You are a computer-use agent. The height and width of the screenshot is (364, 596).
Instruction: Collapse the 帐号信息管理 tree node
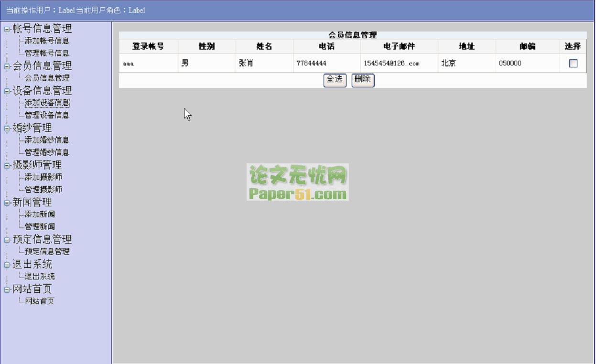click(x=7, y=29)
